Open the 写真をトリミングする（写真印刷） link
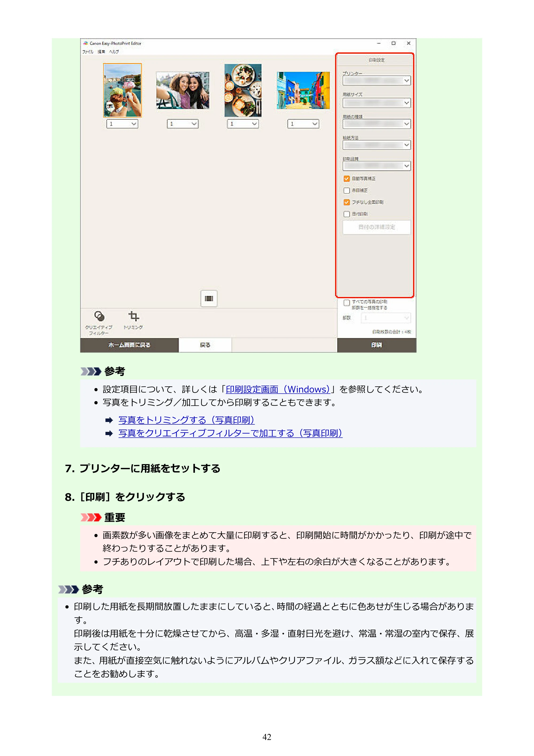 (187, 420)
